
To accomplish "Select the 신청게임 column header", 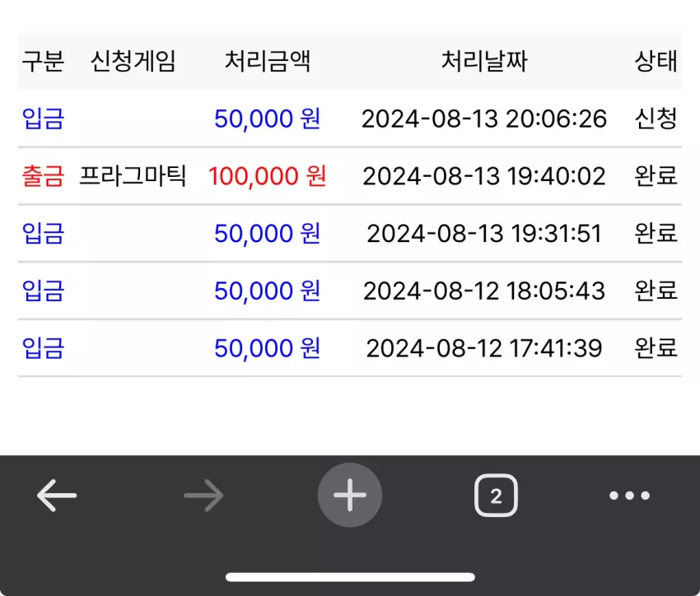I will tap(133, 61).
